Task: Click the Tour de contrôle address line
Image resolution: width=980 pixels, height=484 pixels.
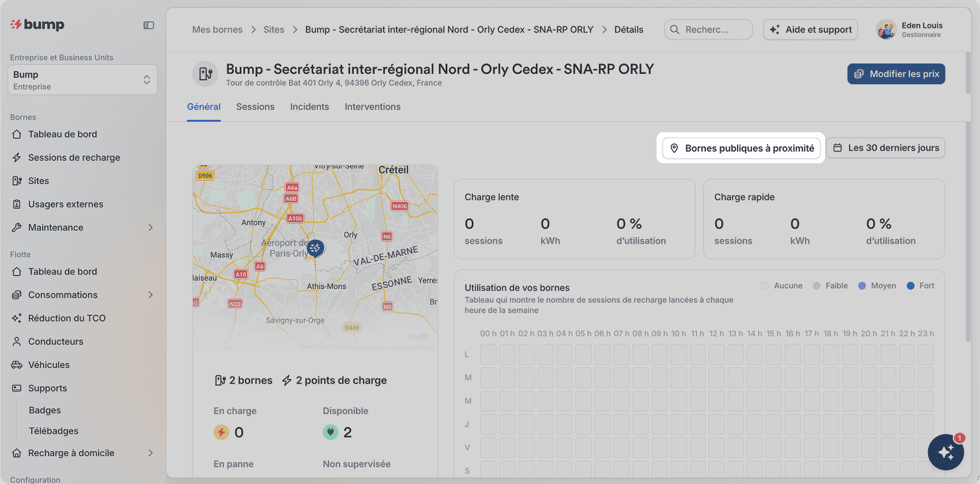Action: pyautogui.click(x=334, y=83)
